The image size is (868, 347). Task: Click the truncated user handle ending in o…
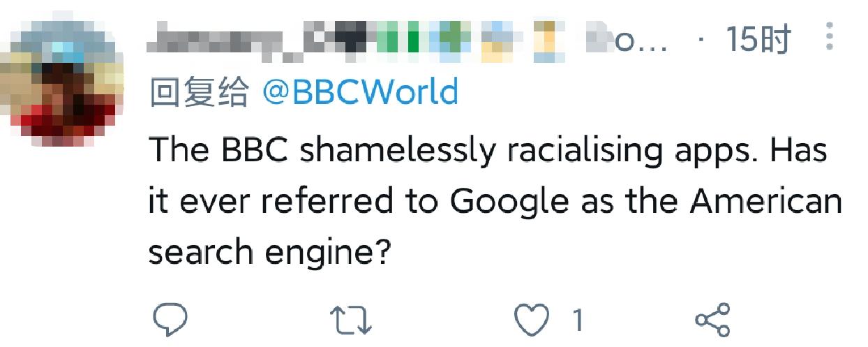(628, 39)
